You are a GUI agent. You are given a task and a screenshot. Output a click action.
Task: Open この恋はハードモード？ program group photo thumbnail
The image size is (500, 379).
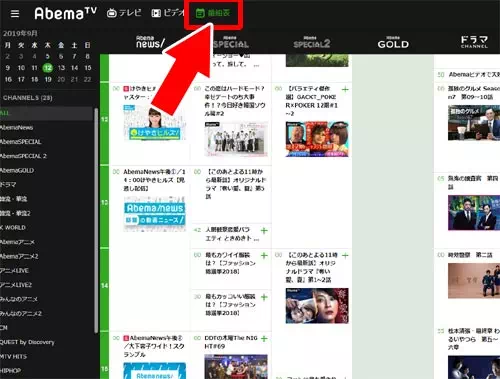(236, 139)
